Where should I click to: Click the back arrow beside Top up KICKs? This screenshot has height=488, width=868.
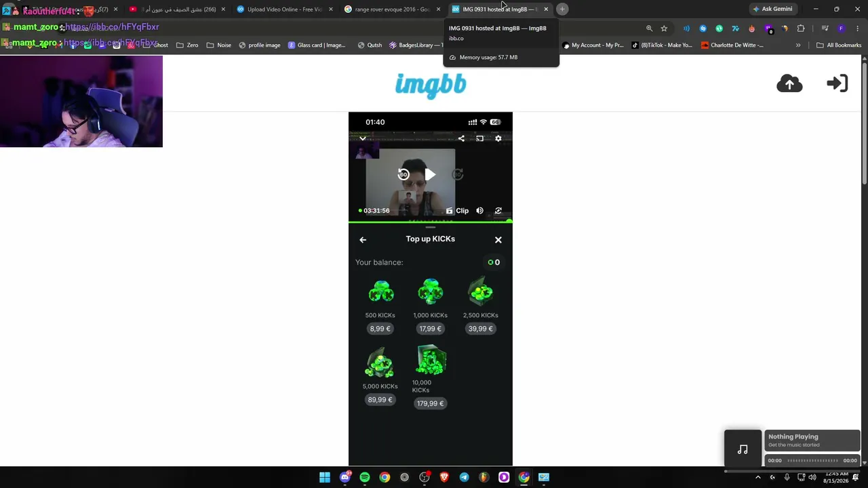363,240
